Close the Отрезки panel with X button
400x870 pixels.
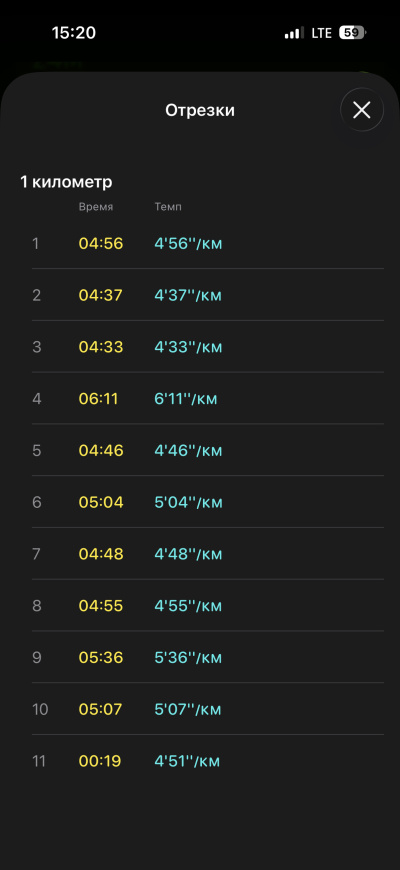pyautogui.click(x=362, y=110)
